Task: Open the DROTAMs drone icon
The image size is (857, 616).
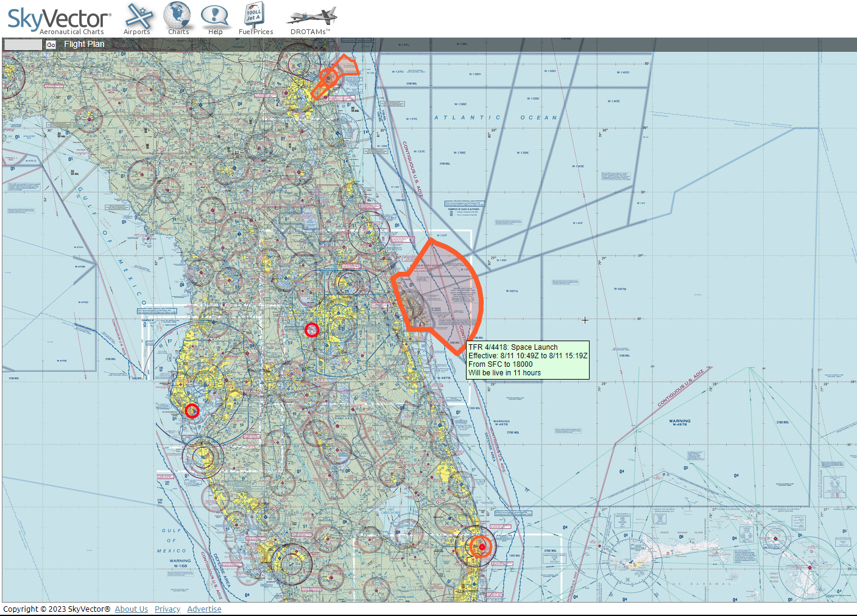Action: pos(311,21)
